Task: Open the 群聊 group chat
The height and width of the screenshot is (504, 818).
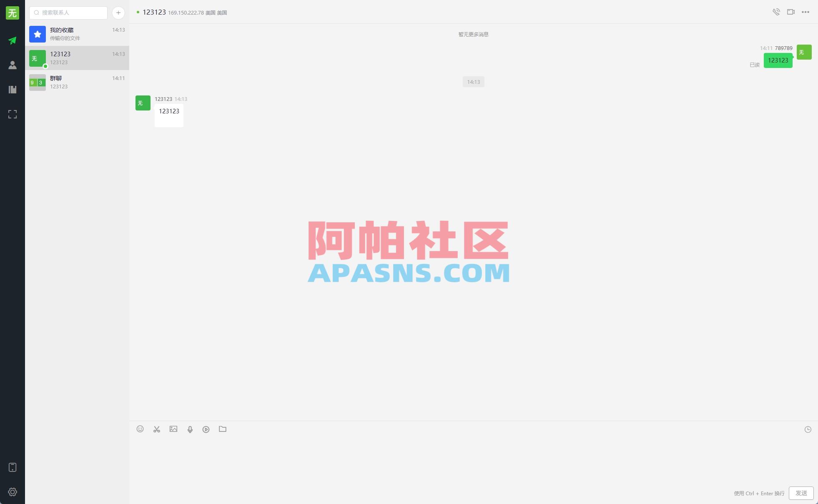Action: coord(77,82)
